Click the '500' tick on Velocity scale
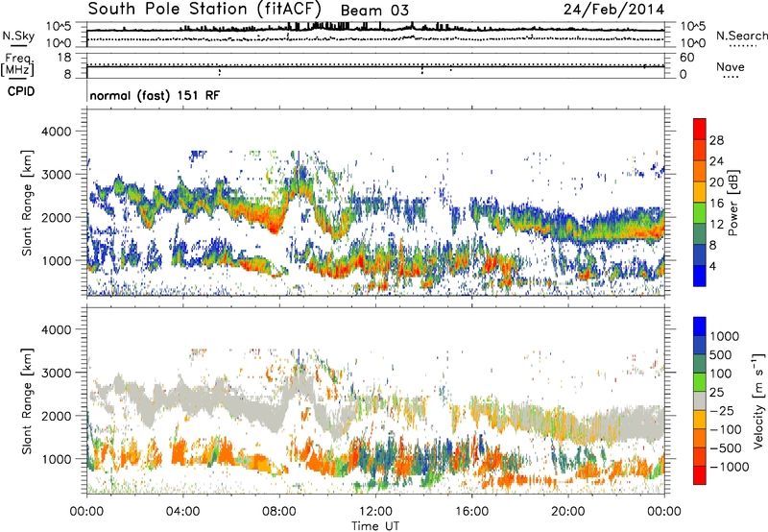 [x=721, y=354]
